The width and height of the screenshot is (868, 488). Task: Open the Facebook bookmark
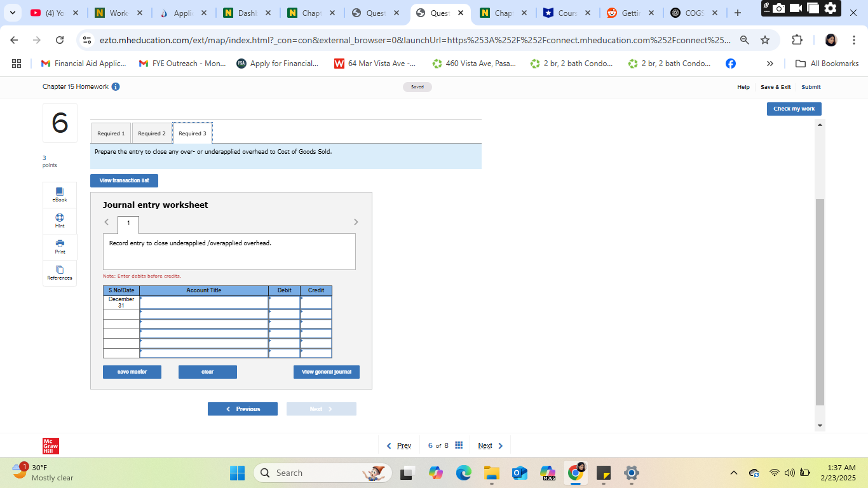point(731,64)
